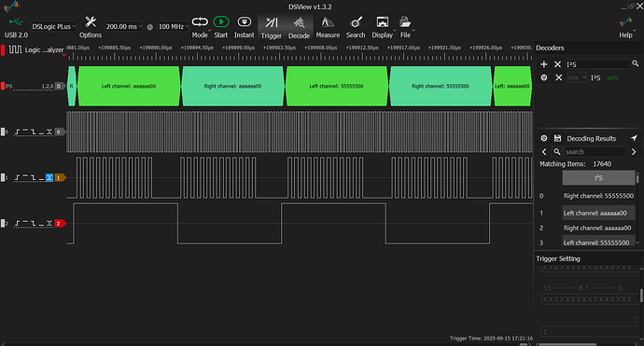
Task: Expand the Mode dropdown arrow
Action: (209, 31)
